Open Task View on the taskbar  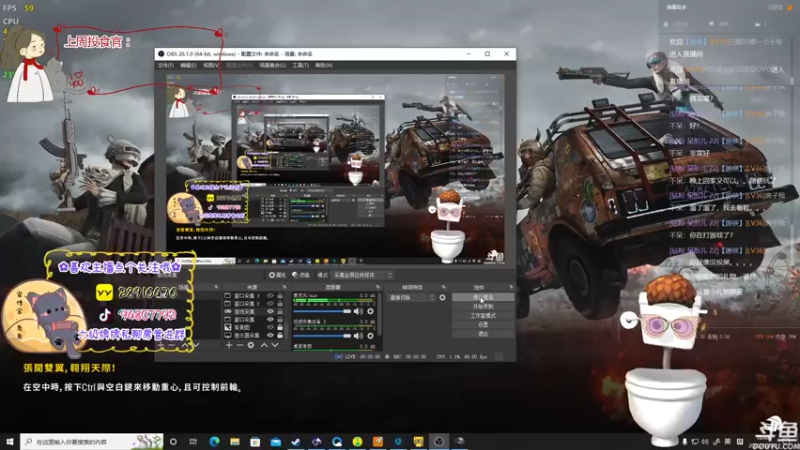pyautogui.click(x=193, y=441)
